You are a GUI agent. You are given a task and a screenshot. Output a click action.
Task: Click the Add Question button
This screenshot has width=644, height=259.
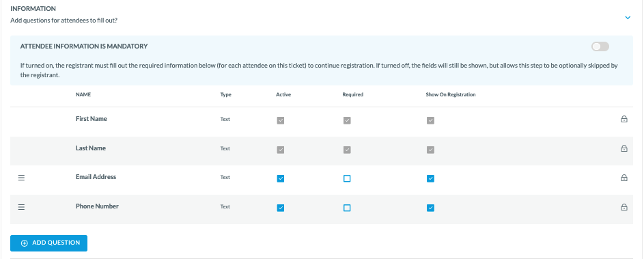click(x=49, y=243)
